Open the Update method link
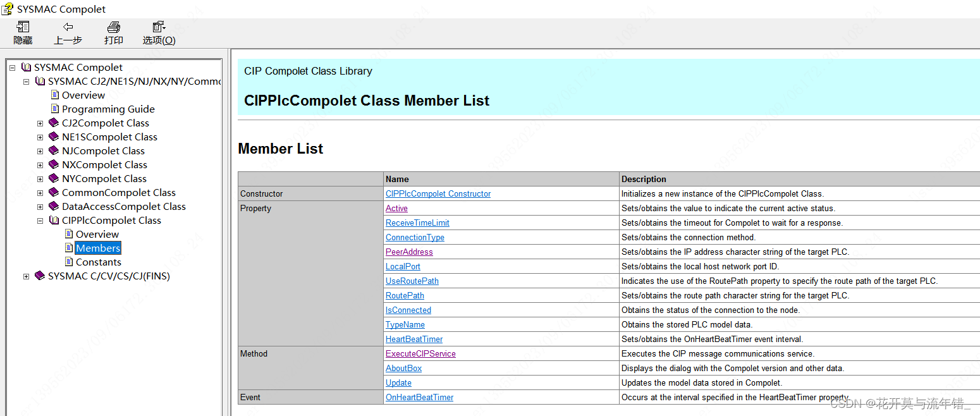Screen dimensions: 980x416 398,382
